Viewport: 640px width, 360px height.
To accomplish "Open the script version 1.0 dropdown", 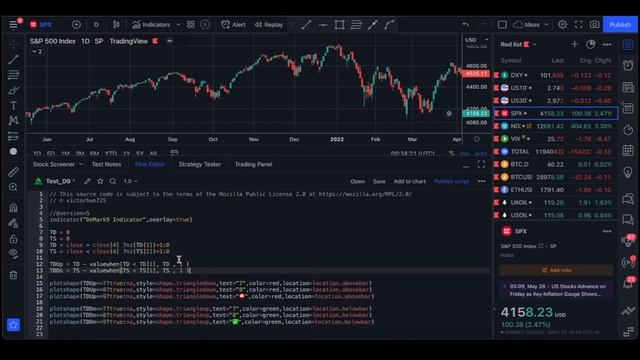I will pyautogui.click(x=131, y=181).
